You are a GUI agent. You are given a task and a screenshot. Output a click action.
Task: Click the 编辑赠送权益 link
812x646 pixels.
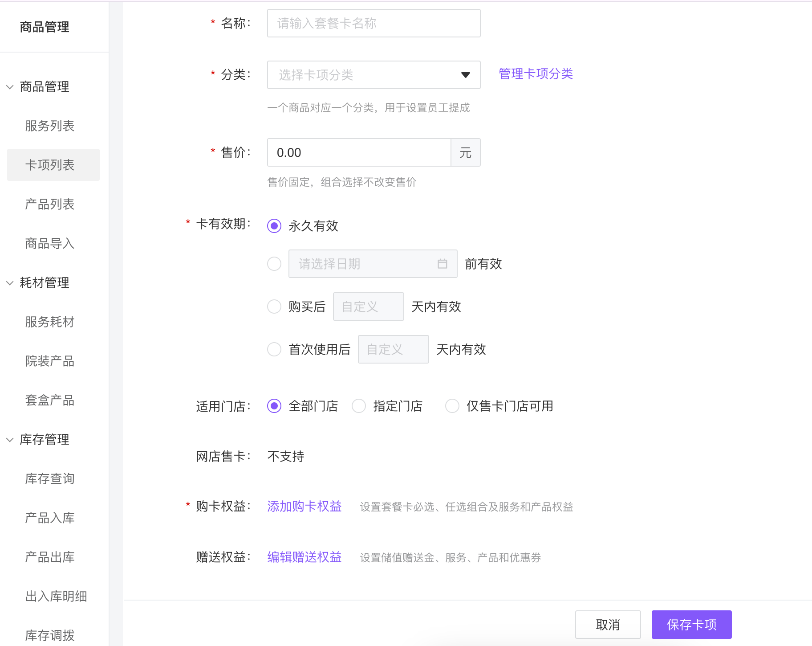pyautogui.click(x=304, y=557)
